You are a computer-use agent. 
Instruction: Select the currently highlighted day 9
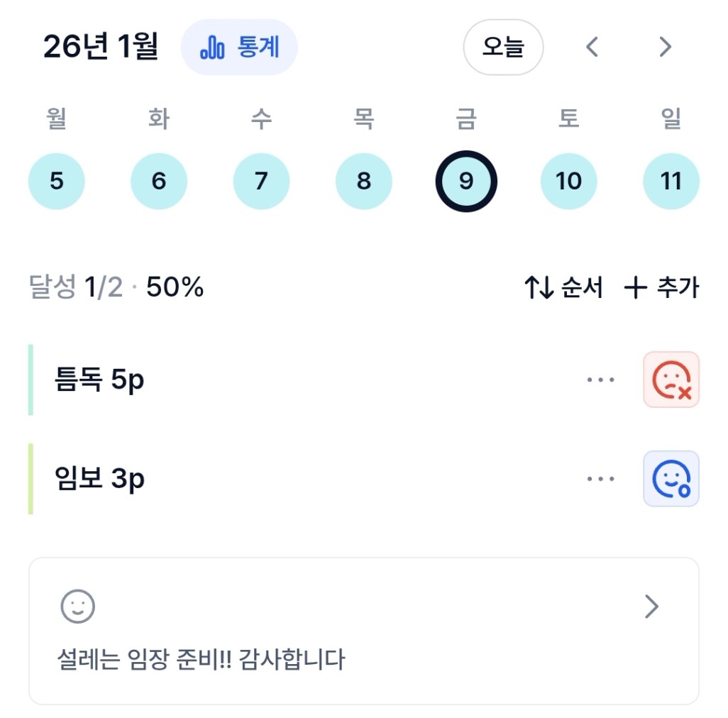tap(466, 182)
